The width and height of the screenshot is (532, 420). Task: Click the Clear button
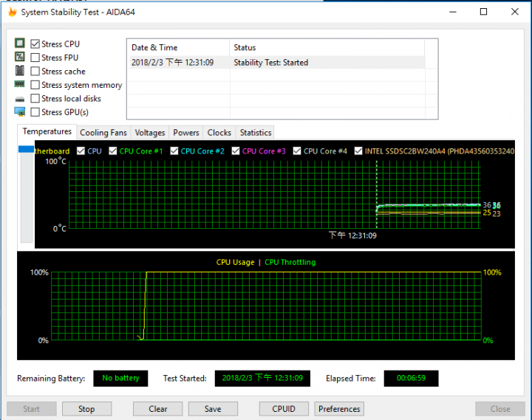[x=158, y=409]
